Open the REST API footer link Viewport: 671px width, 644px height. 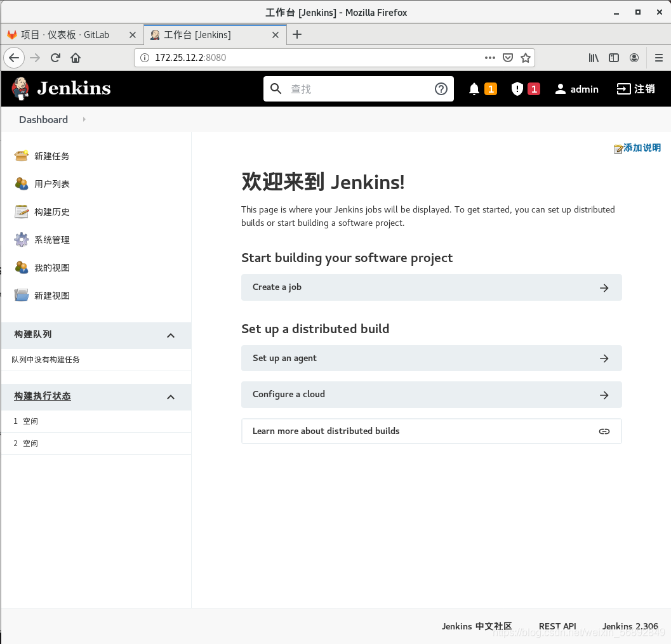point(557,626)
